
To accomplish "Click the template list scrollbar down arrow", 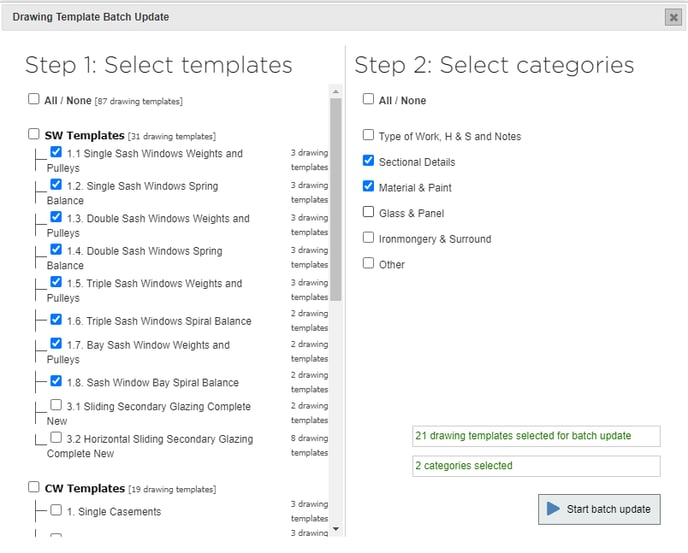I will coord(336,529).
